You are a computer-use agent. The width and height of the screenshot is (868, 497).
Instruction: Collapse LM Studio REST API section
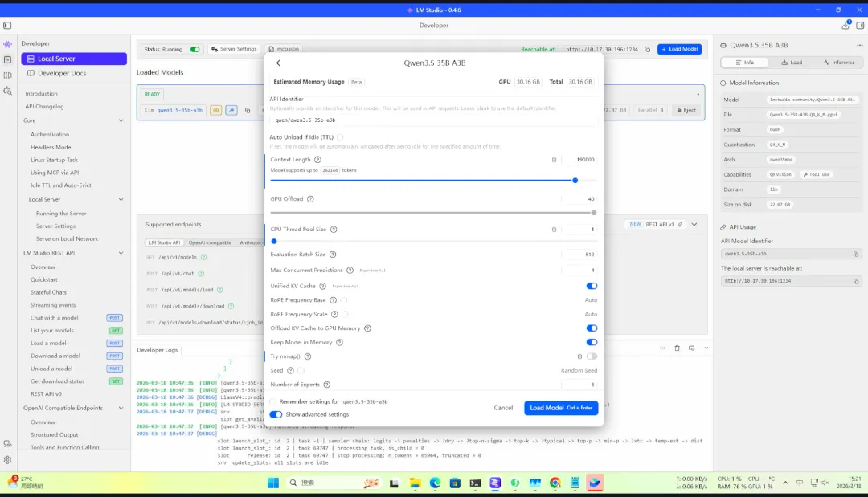pos(121,253)
